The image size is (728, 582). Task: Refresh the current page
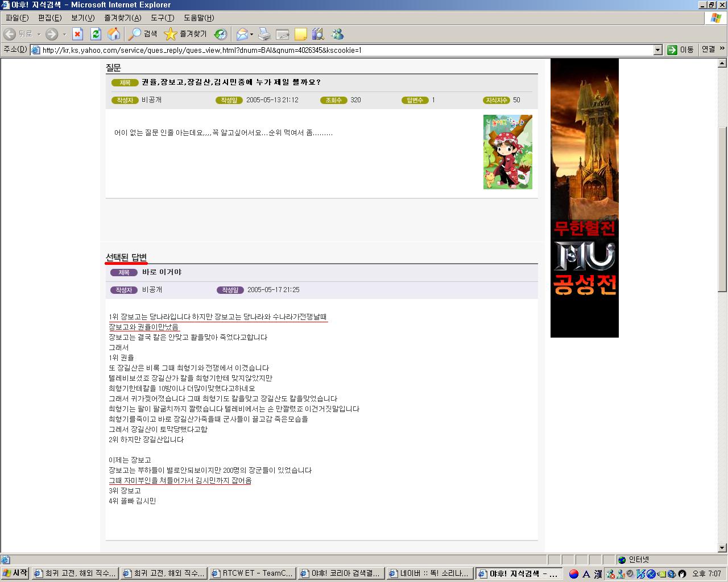click(x=96, y=34)
